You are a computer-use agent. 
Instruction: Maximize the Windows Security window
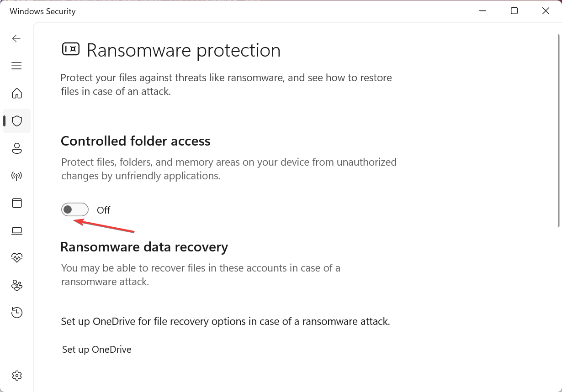coord(514,11)
